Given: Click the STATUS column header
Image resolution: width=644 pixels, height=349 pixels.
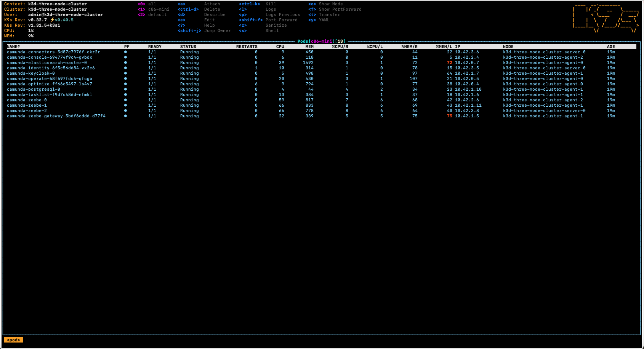Looking at the screenshot, I should pos(188,46).
